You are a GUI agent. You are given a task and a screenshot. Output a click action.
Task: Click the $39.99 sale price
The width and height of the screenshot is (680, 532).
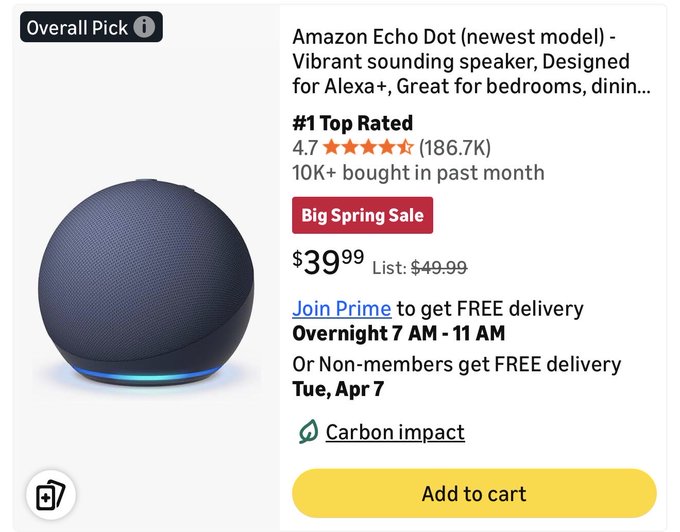[x=329, y=263]
